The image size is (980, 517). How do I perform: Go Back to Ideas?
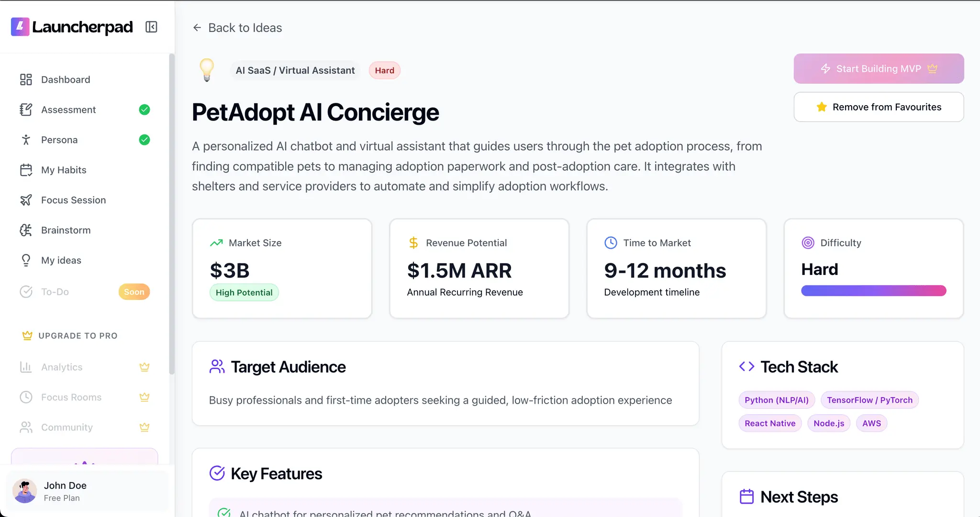237,28
